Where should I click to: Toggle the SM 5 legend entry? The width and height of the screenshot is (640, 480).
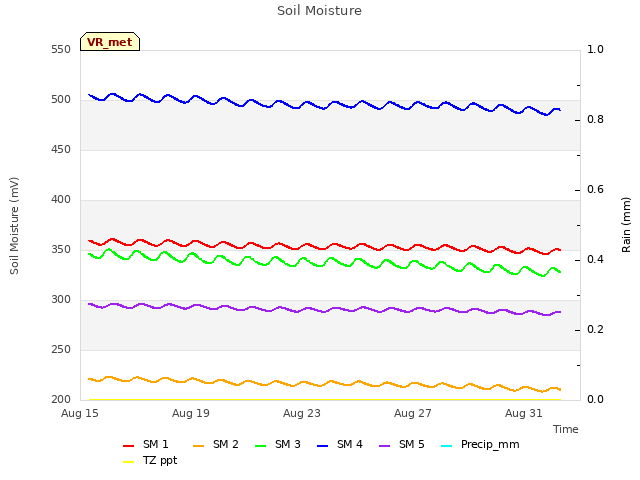pos(402,444)
